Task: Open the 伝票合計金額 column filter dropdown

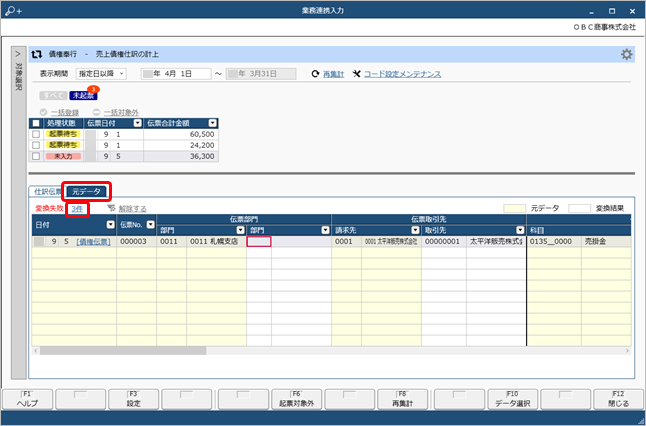Action: tap(212, 123)
